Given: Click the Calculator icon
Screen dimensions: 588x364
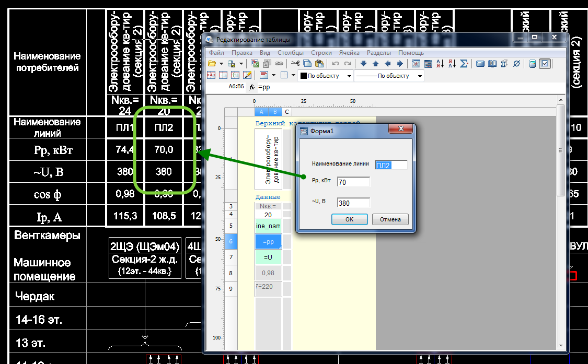Looking at the screenshot, I should 533,64.
